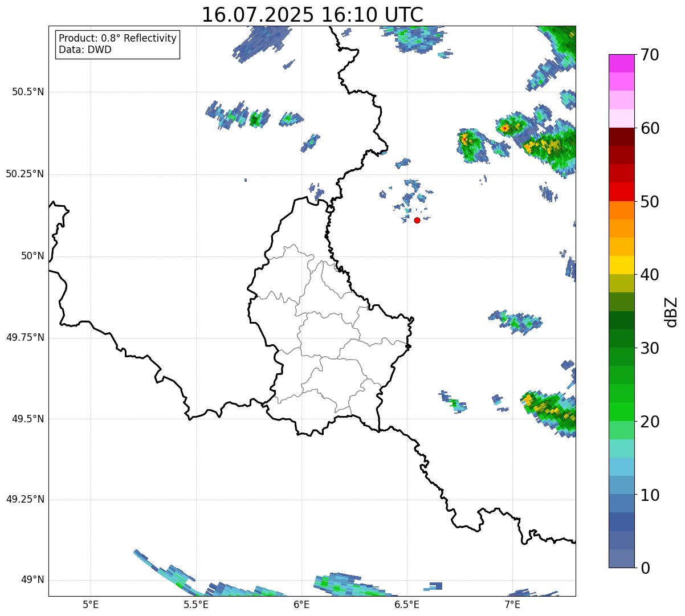The image size is (685, 616).
Task: Click the 7°E longitude label
Action: [x=512, y=604]
